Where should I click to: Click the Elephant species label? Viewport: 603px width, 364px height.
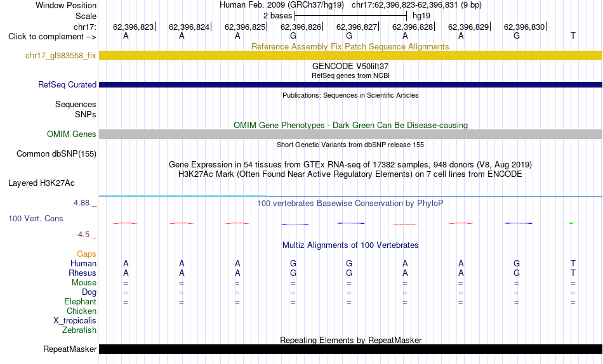pos(80,302)
